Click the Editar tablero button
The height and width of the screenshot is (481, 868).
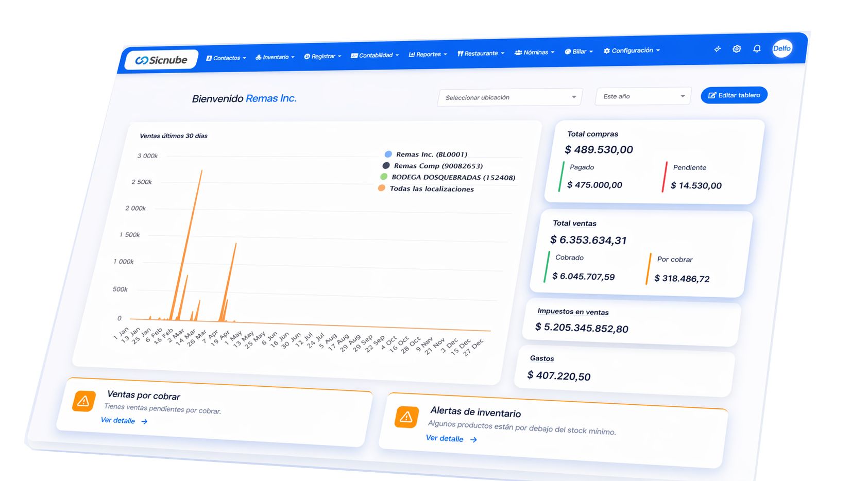[734, 95]
